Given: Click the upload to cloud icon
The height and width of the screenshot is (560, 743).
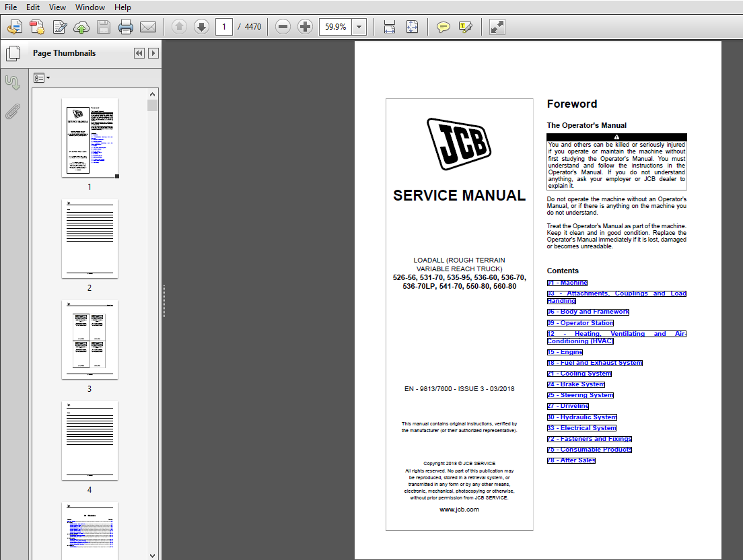Looking at the screenshot, I should click(x=81, y=27).
